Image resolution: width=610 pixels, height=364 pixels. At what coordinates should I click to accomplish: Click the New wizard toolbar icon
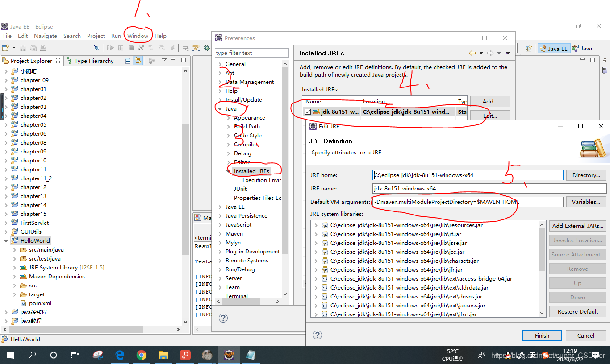(x=5, y=48)
